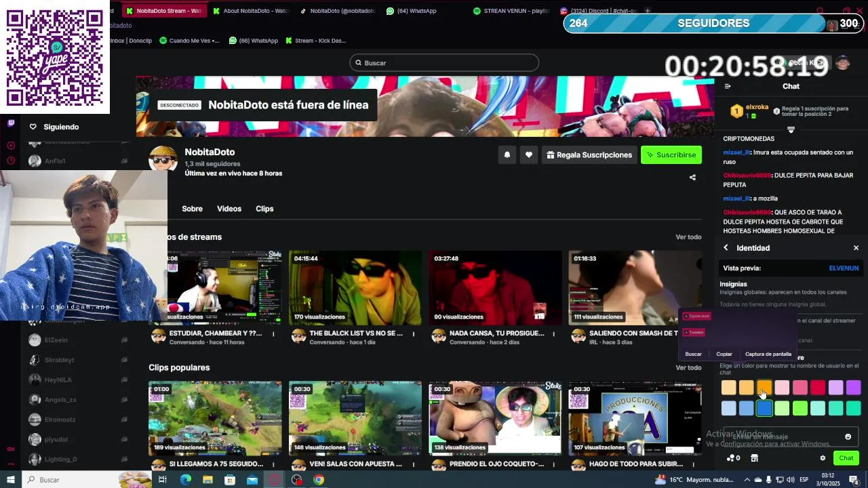The image size is (868, 488).
Task: Open the clip with 138 visualizaciones
Action: tap(495, 418)
